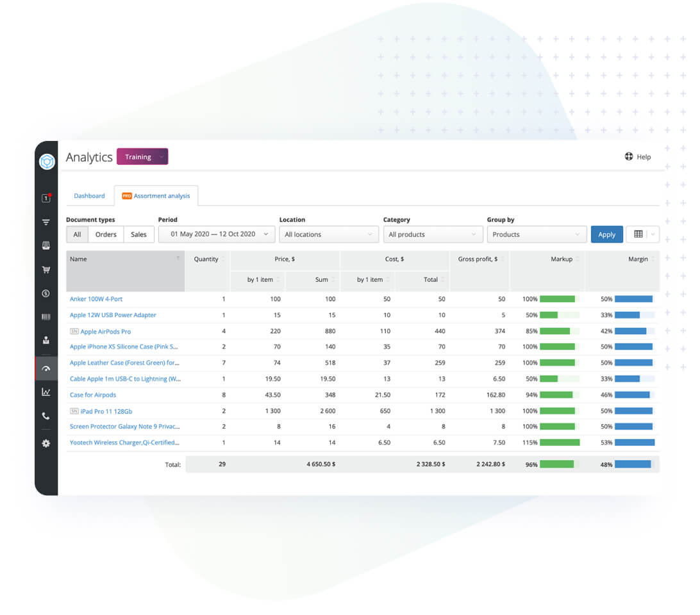Open the Group by Products dropdown

(x=537, y=234)
